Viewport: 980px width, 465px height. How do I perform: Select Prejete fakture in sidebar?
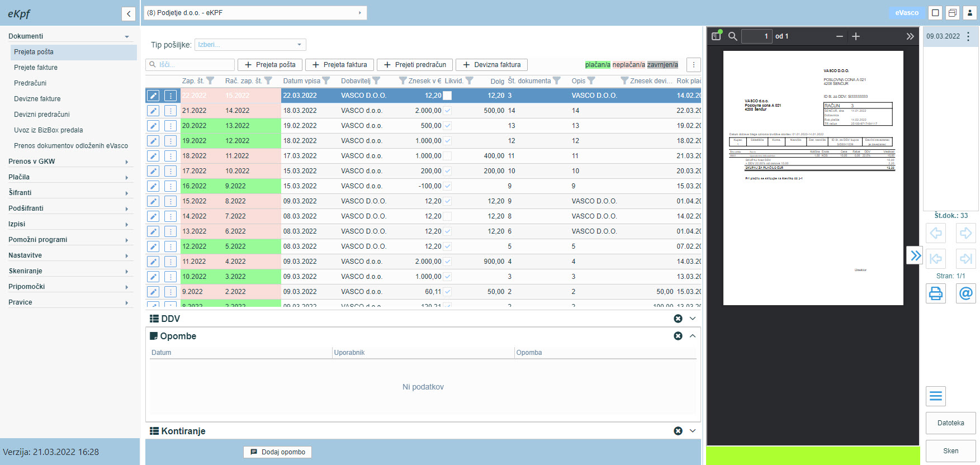pyautogui.click(x=36, y=68)
